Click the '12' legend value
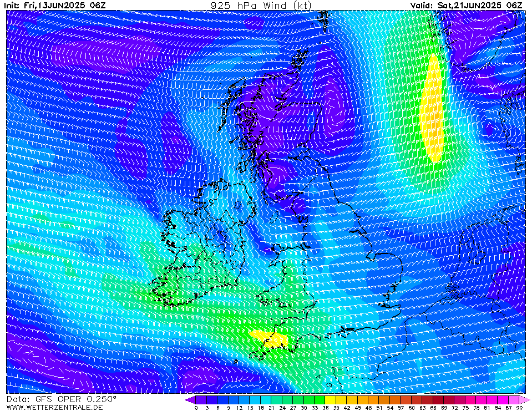Image resolution: width=532 pixels, height=411 pixels. point(239,408)
